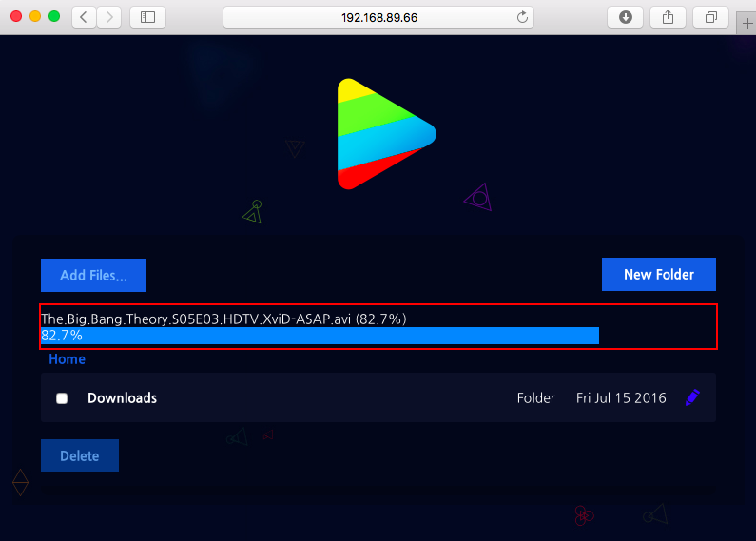Reload the page with the refresh icon
The width and height of the screenshot is (756, 541).
[x=522, y=17]
